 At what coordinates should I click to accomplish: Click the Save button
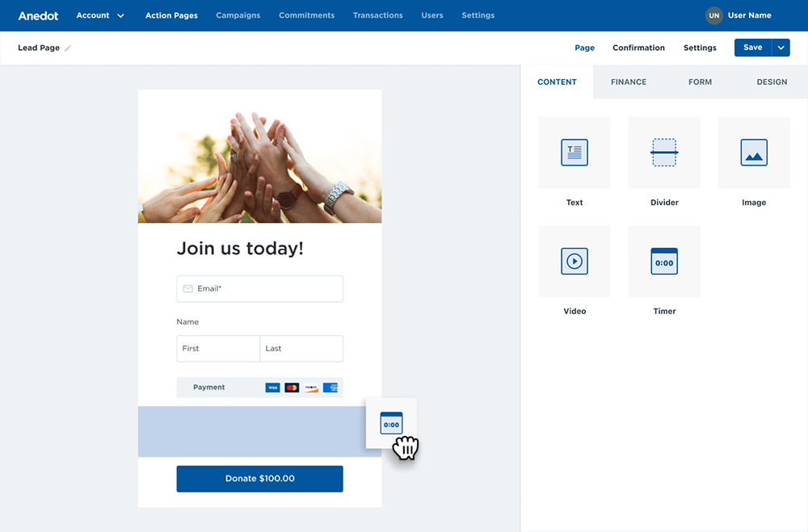753,48
